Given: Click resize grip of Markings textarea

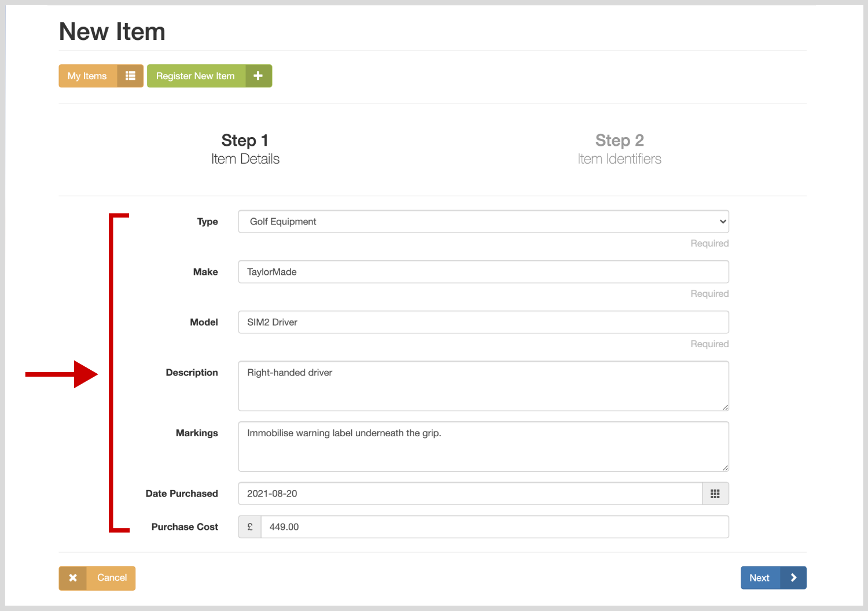Looking at the screenshot, I should pos(725,468).
